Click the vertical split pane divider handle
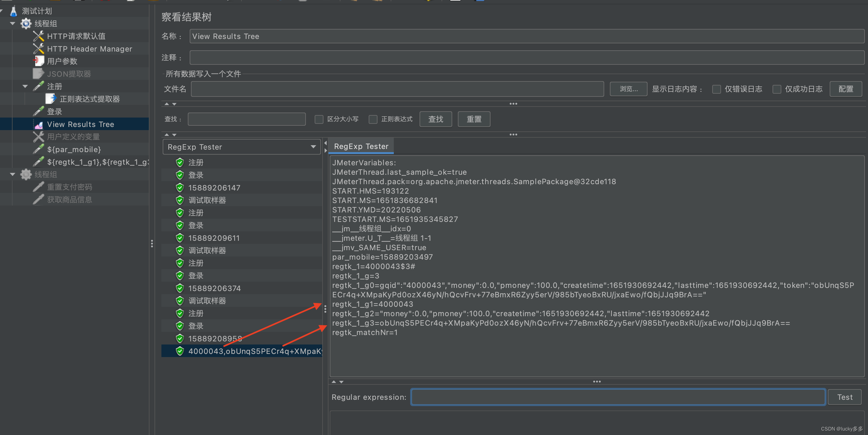Screen dimensions: 868x435 point(152,244)
